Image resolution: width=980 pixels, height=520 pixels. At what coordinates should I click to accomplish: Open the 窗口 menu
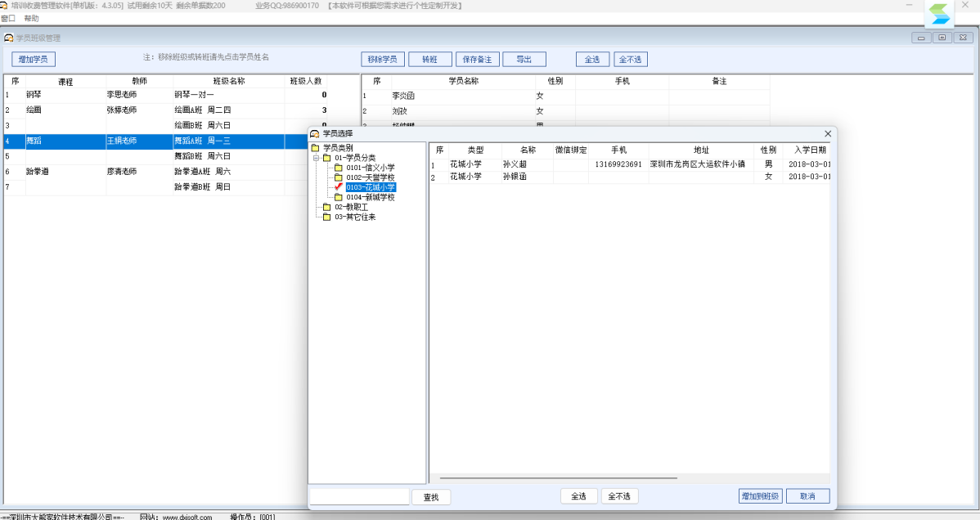(8, 18)
